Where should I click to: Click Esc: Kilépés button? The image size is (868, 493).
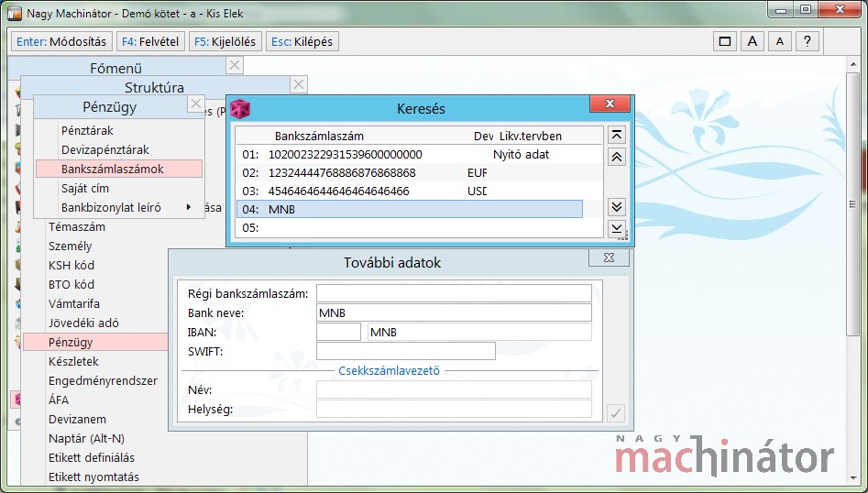[x=302, y=41]
